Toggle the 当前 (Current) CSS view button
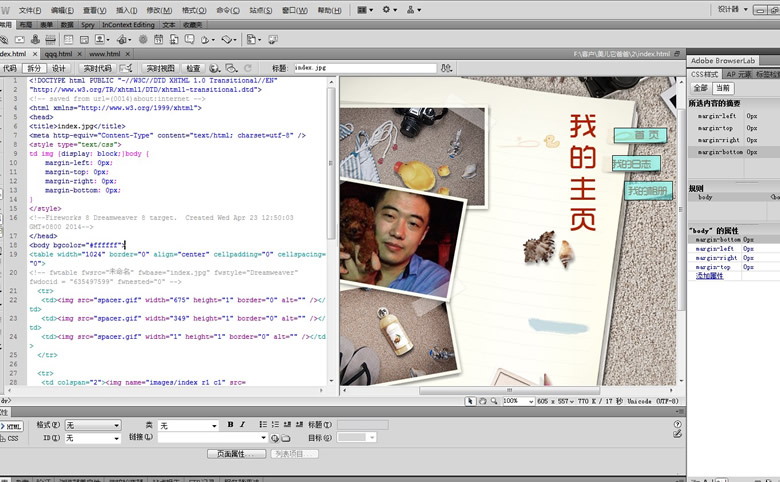 [x=723, y=88]
